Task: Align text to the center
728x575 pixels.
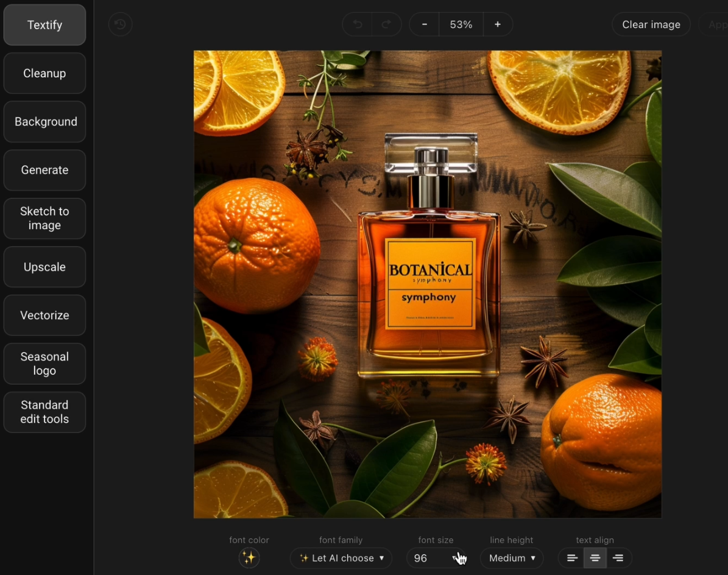Action: pos(595,558)
